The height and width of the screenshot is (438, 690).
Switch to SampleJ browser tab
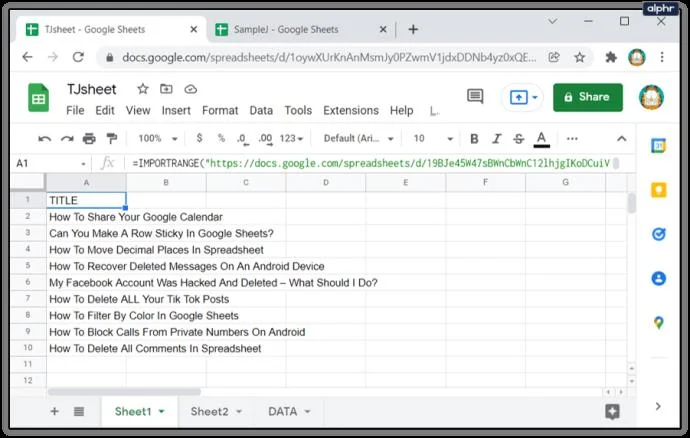286,29
